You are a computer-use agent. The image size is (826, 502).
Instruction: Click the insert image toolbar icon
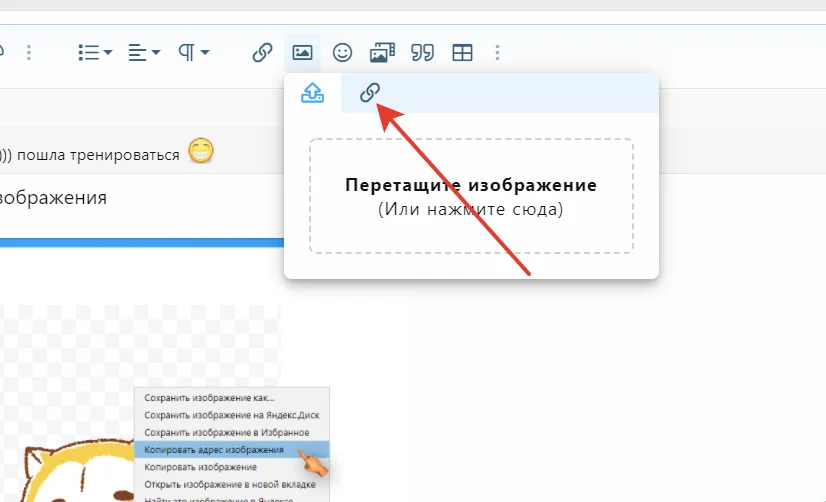pyautogui.click(x=302, y=52)
